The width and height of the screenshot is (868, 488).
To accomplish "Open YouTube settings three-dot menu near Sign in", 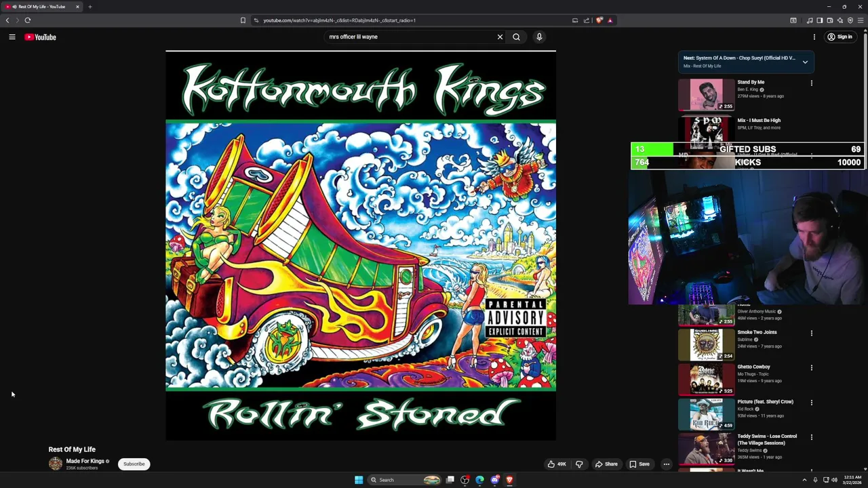I will click(814, 37).
